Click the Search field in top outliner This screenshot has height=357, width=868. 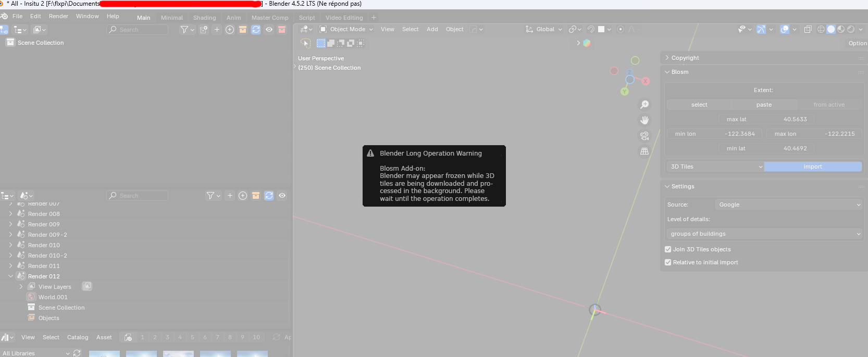[x=138, y=30]
